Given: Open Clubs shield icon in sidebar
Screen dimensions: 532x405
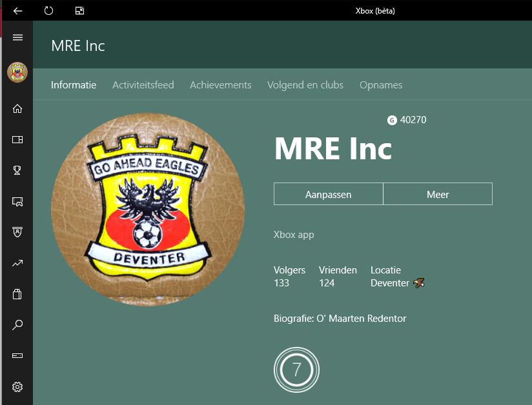Looking at the screenshot, I should tap(17, 232).
